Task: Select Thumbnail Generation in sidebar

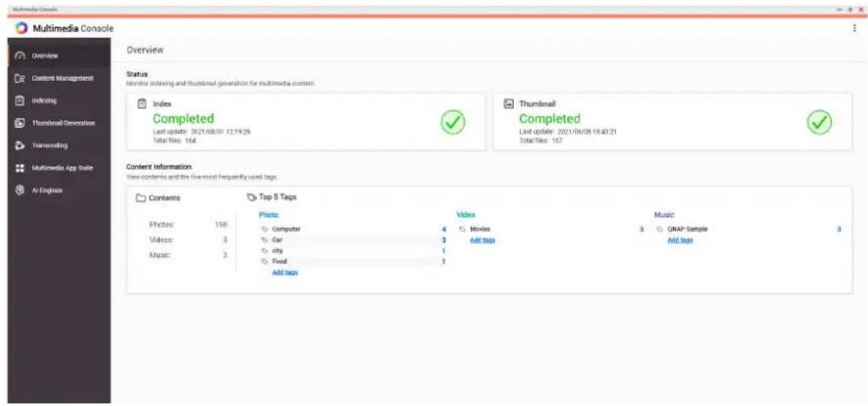Action: tap(59, 123)
